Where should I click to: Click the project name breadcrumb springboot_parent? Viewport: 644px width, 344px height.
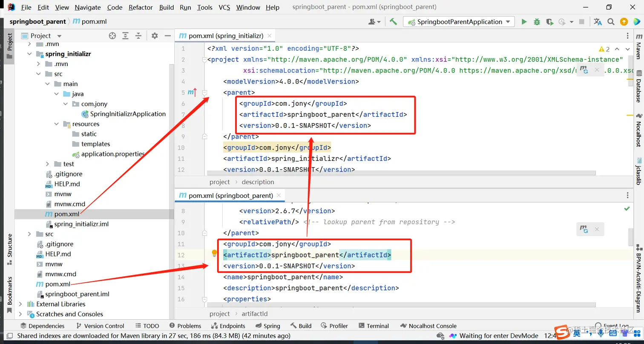pos(37,21)
